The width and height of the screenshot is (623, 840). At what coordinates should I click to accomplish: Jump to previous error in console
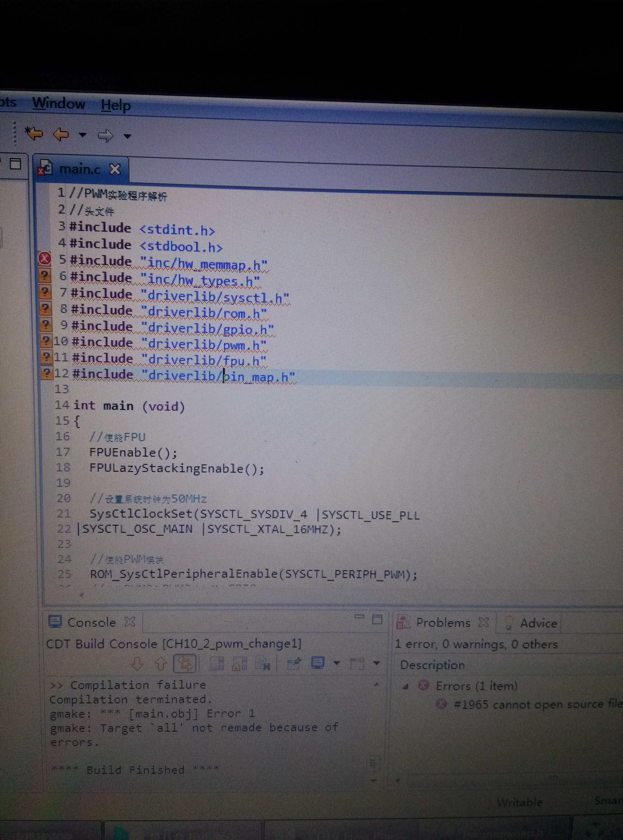coord(161,664)
